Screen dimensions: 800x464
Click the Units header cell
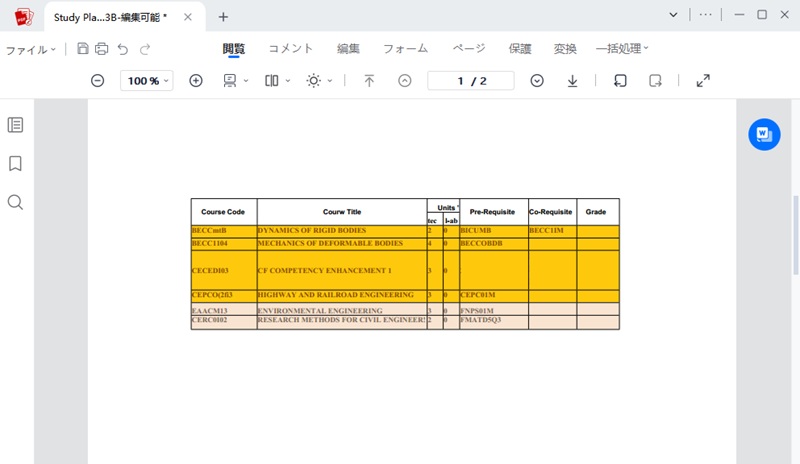pos(443,206)
